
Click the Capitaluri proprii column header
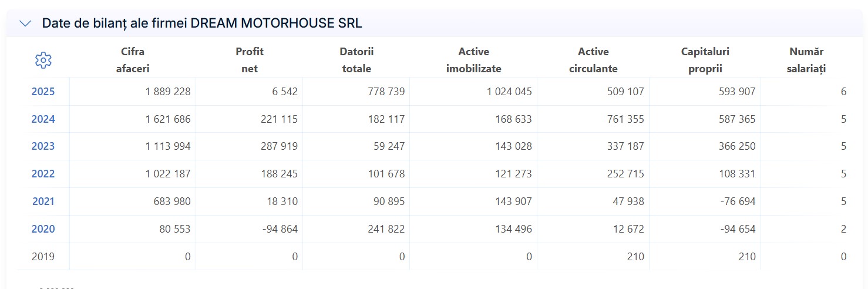coord(705,60)
